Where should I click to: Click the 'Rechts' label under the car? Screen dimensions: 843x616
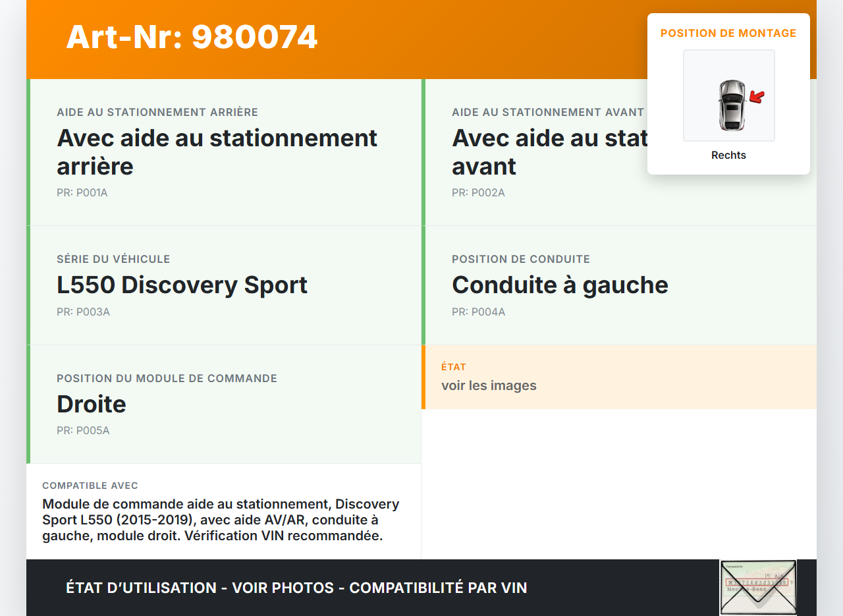[728, 155]
